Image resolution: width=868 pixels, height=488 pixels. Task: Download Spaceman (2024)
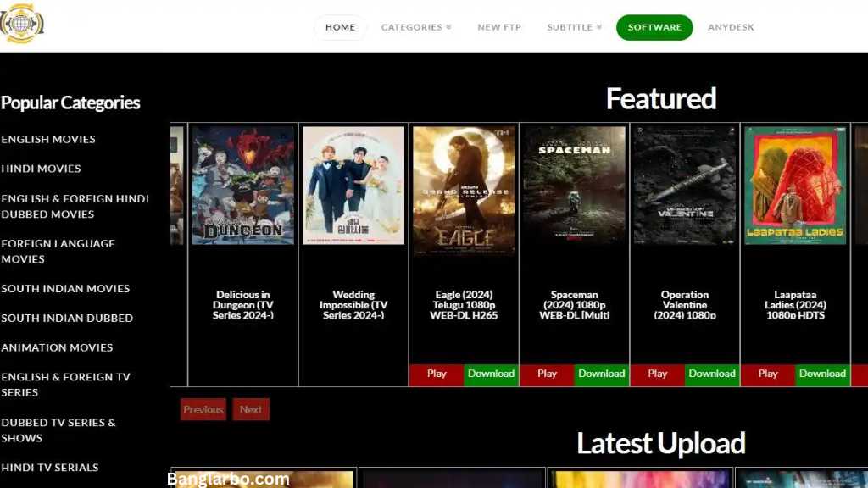pyautogui.click(x=601, y=374)
